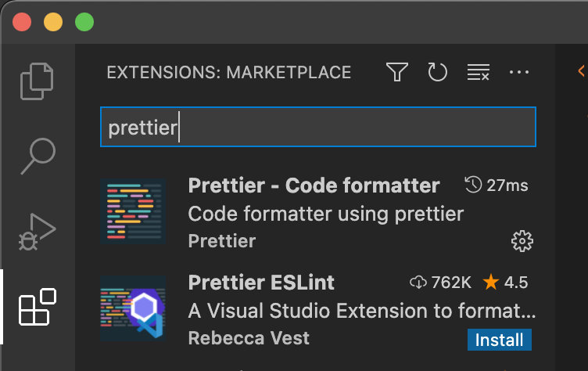
Task: Open the Search view in activity bar
Action: pos(38,156)
